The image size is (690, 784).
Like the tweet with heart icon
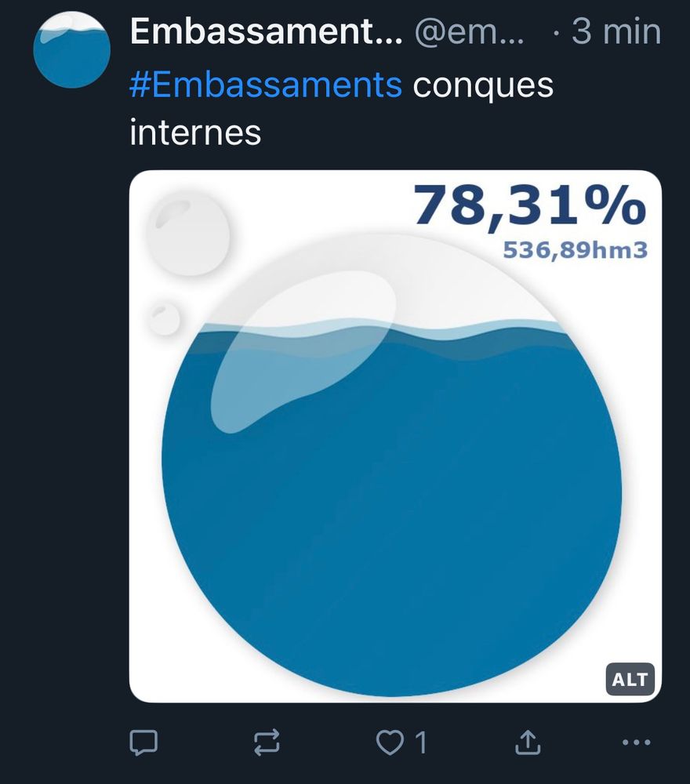390,742
